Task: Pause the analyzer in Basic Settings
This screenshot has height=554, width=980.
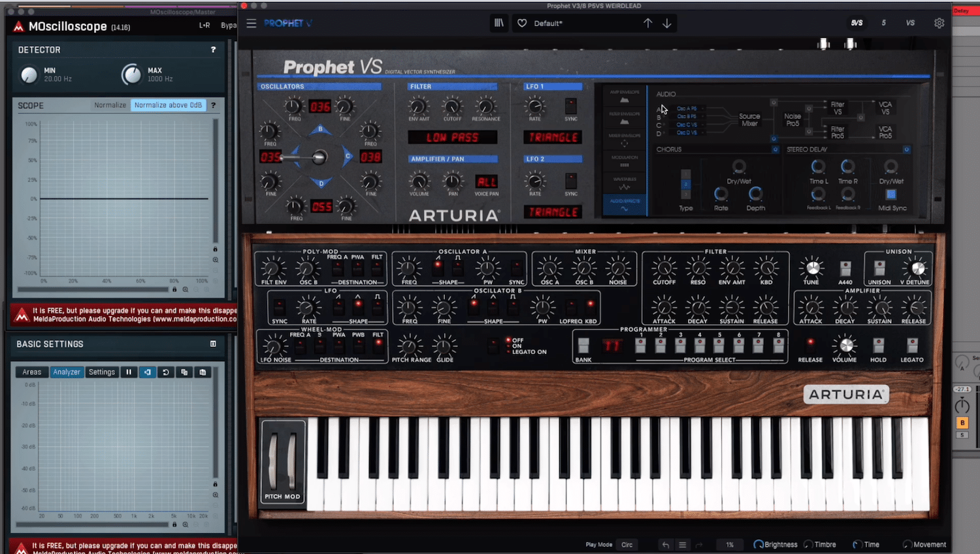Action: tap(129, 372)
